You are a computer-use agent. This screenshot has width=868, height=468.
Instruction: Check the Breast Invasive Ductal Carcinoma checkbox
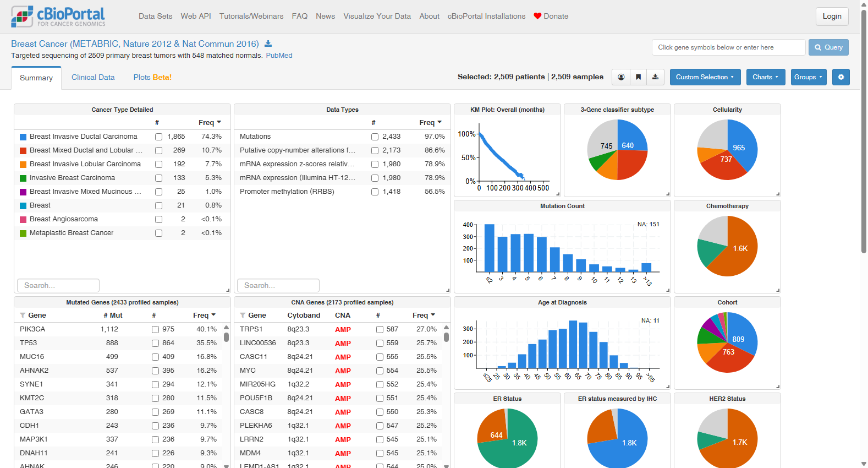click(158, 137)
